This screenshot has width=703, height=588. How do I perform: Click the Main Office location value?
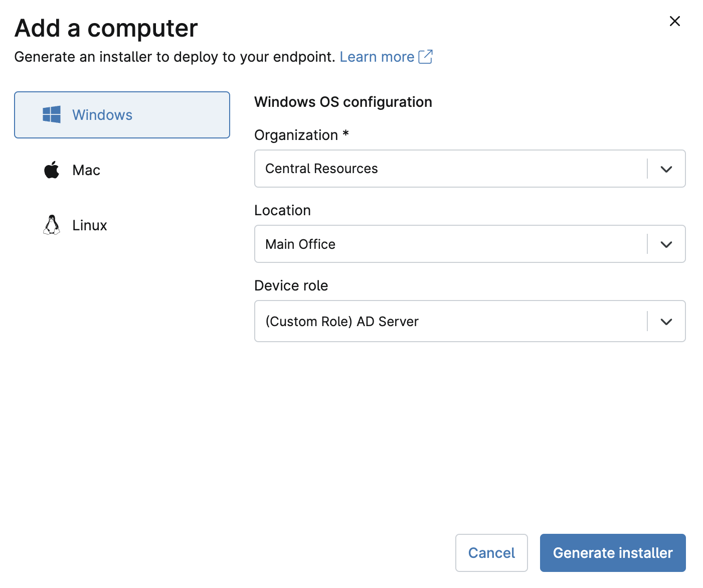(300, 244)
